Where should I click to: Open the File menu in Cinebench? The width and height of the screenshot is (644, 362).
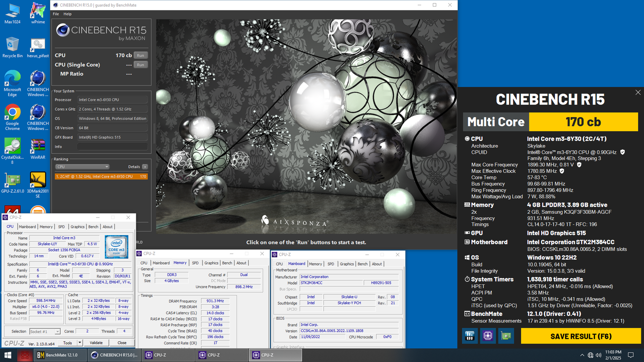click(x=56, y=14)
